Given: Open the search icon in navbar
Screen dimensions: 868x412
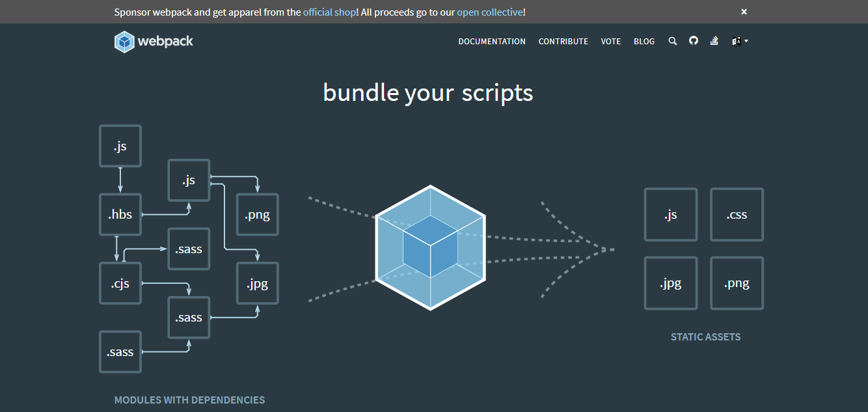Looking at the screenshot, I should coord(673,41).
